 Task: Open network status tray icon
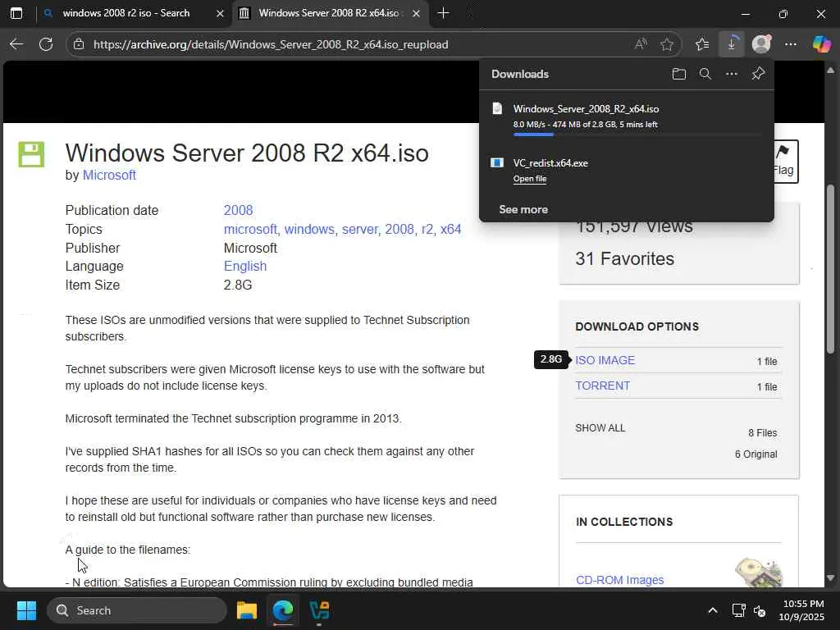(739, 610)
